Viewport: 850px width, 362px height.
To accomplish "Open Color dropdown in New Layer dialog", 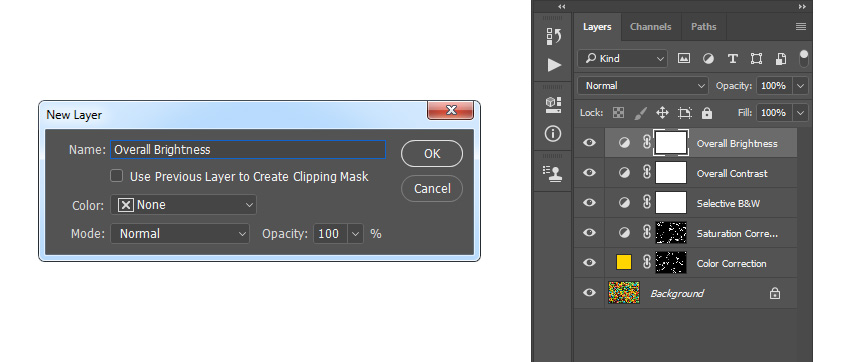I will coord(183,205).
